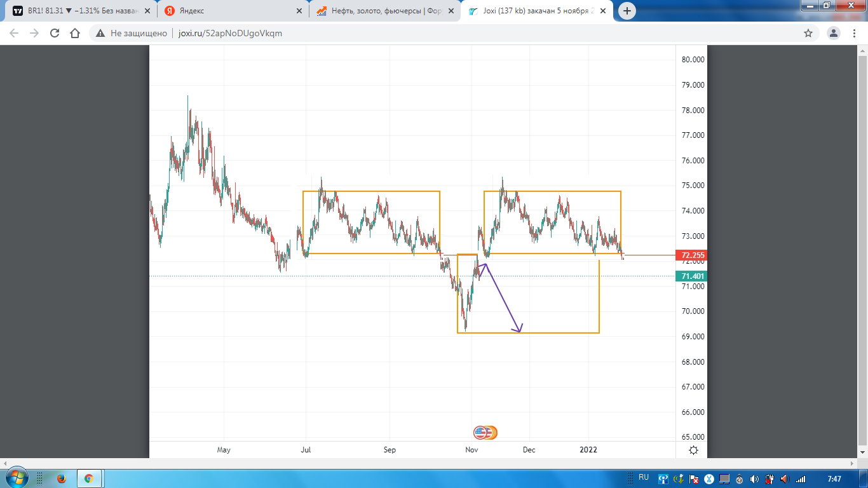The width and height of the screenshot is (868, 488).
Task: Open the chart settings gear icon
Action: [694, 450]
